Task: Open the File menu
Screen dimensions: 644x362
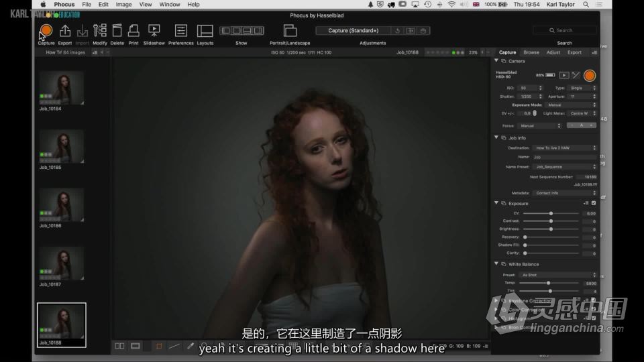Action: 87,5
